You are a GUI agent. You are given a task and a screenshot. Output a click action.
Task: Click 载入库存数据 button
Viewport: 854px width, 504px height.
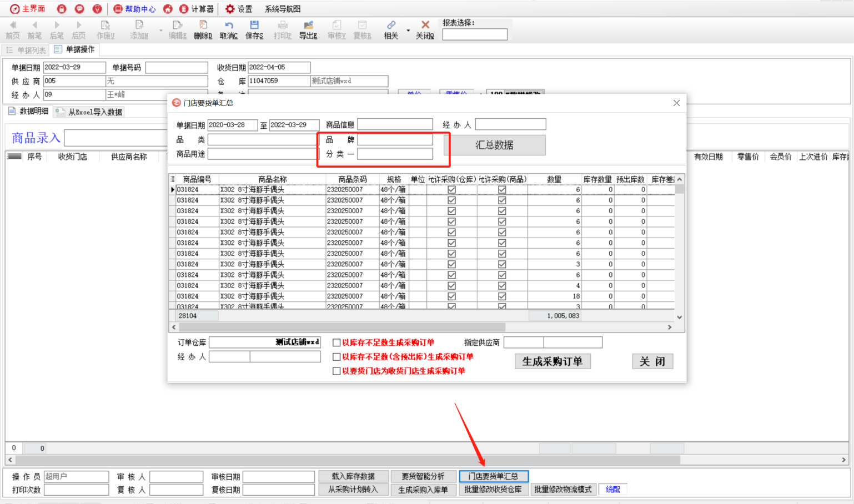pyautogui.click(x=353, y=476)
